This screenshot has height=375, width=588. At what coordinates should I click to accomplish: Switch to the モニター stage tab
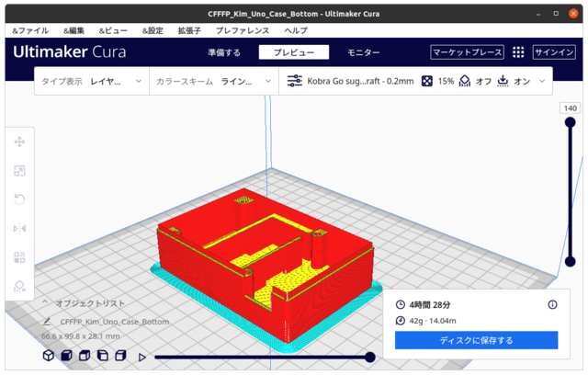364,52
